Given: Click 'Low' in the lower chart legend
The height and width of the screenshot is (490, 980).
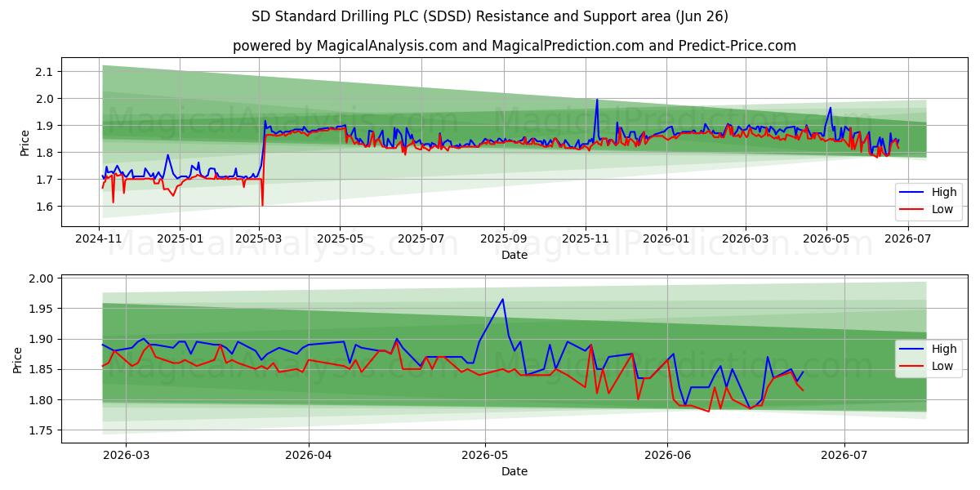Looking at the screenshot, I should pos(942,366).
